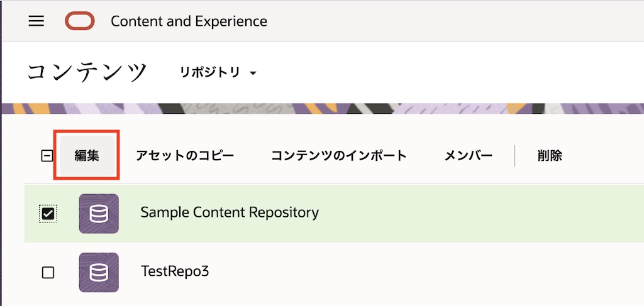Open the Sample Content Repository name link
The width and height of the screenshot is (644, 306).
coord(230,212)
